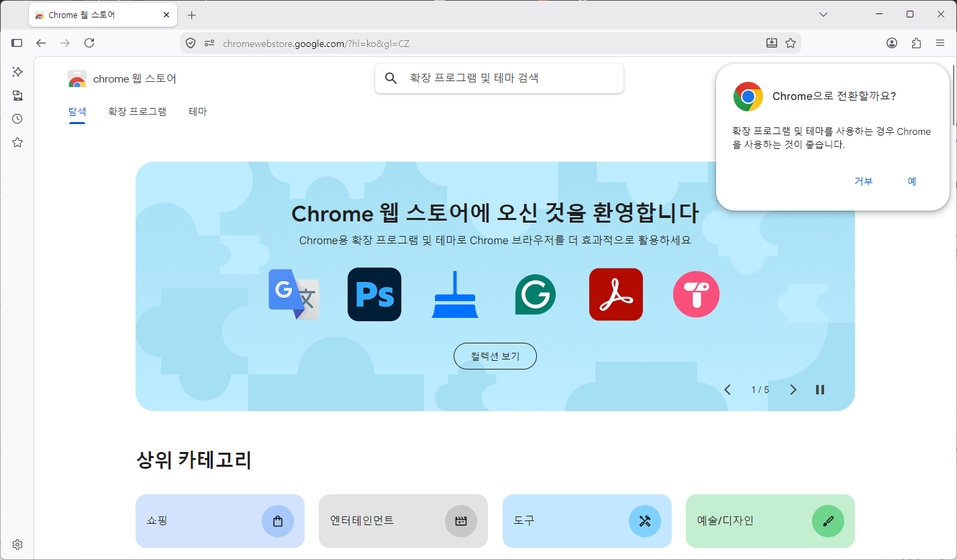Click 거부 in the Chrome prompt
The image size is (957, 560).
click(x=864, y=181)
